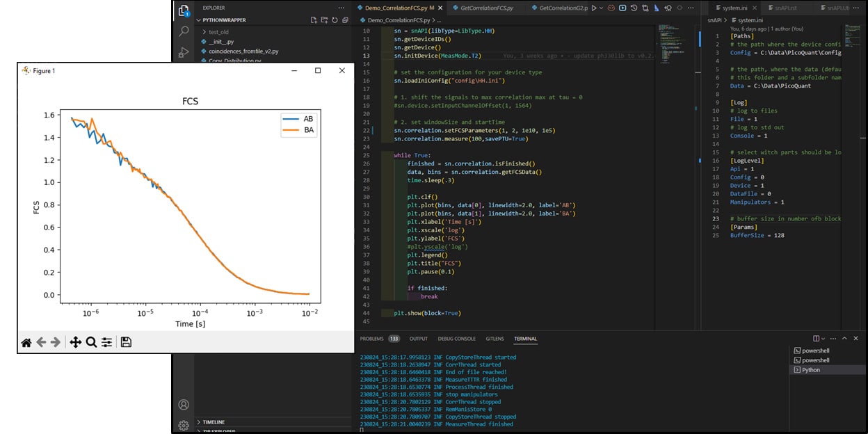The width and height of the screenshot is (868, 434).
Task: Click the back arrow in the figure toolbar
Action: coord(41,341)
